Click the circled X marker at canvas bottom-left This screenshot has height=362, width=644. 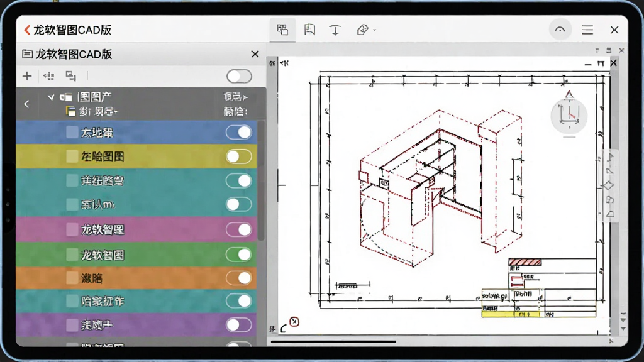(x=294, y=322)
